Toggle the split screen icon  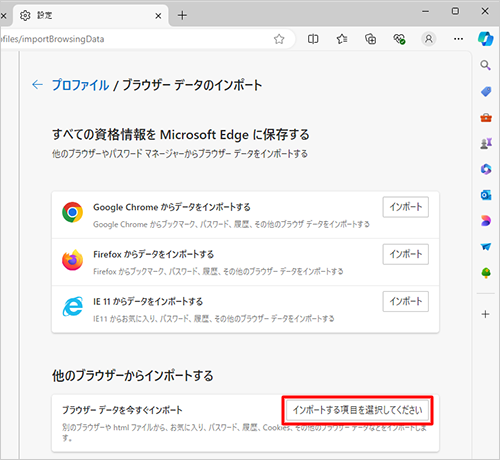coord(313,39)
